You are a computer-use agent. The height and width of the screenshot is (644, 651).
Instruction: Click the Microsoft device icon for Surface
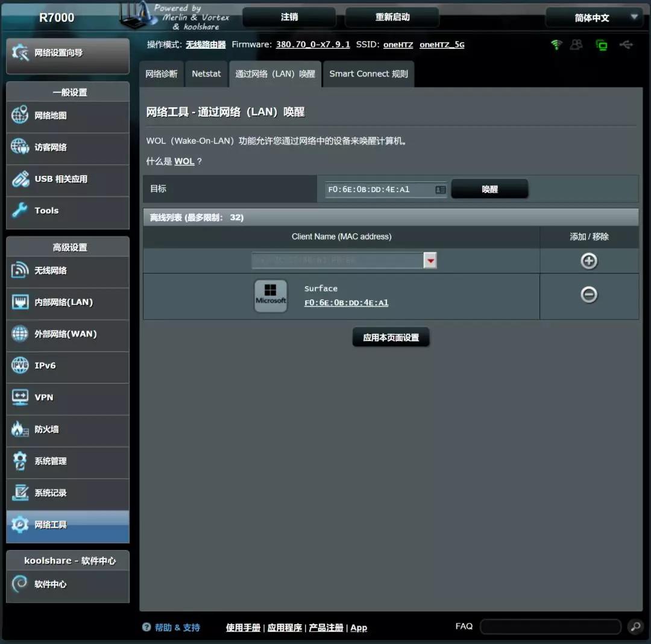[x=271, y=296]
